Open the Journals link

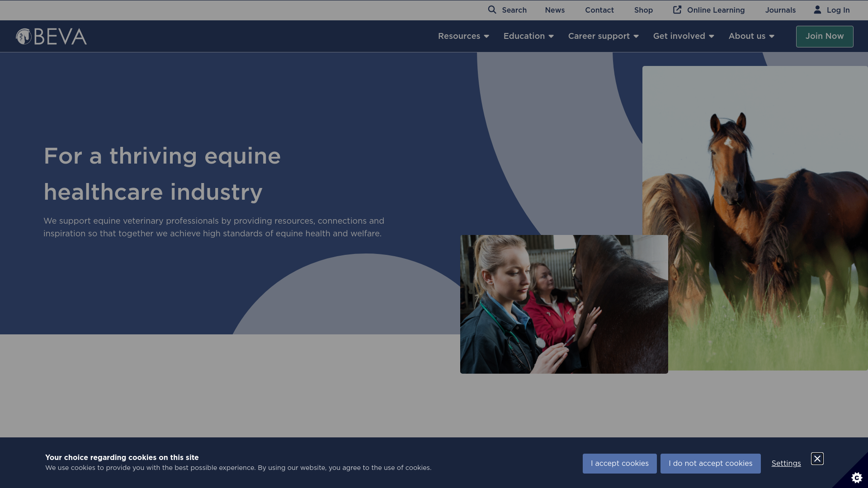tap(780, 10)
